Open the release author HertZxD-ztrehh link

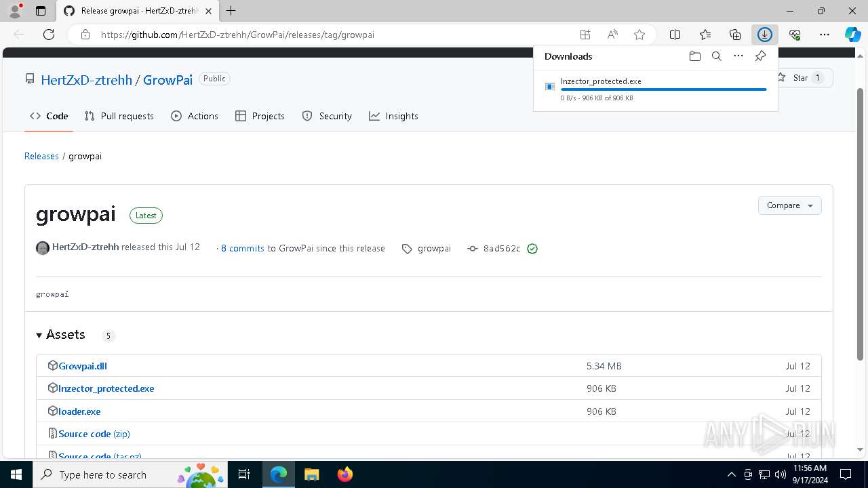(85, 247)
